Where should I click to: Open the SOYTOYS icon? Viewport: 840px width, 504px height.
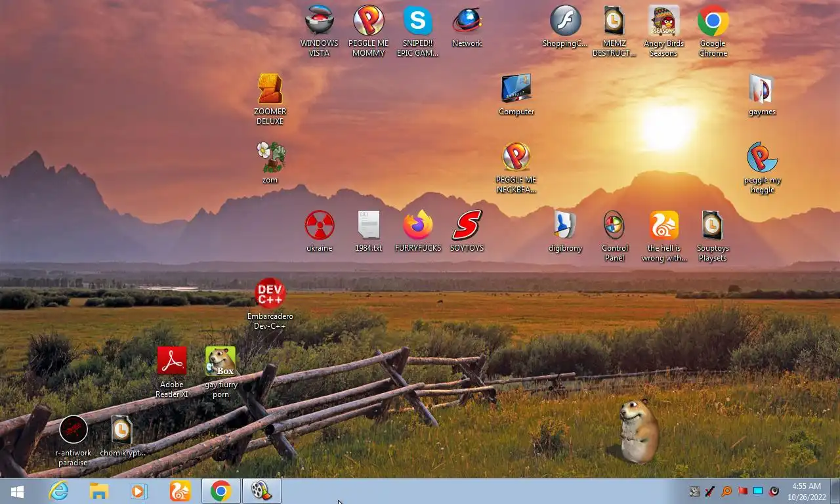click(467, 231)
